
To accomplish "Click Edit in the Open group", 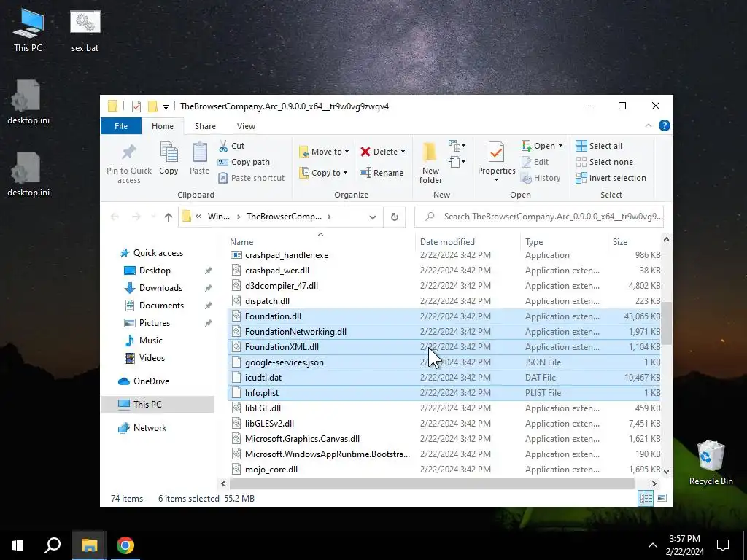I will 535,162.
